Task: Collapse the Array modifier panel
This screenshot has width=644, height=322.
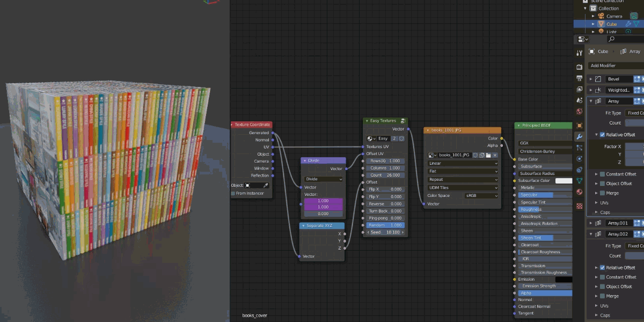Action: tap(591, 101)
